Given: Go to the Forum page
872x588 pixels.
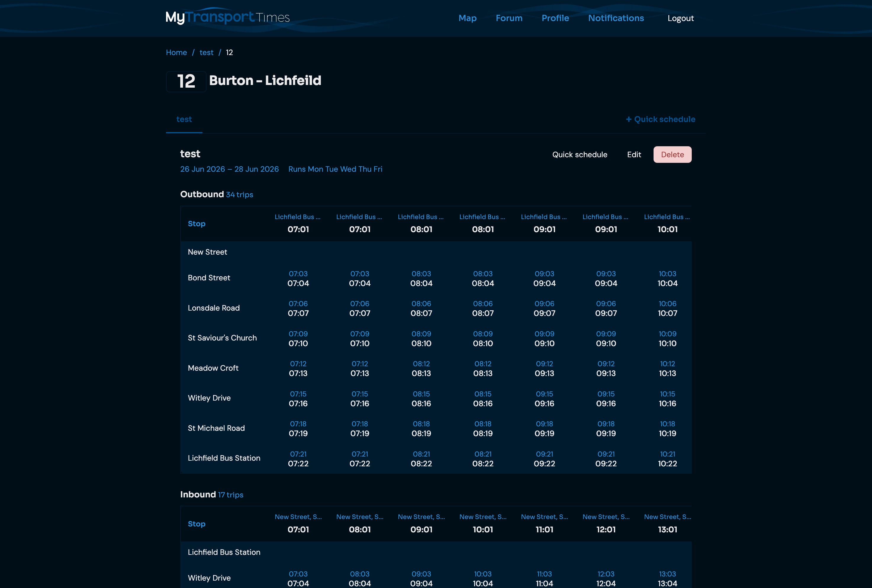Looking at the screenshot, I should [x=509, y=18].
